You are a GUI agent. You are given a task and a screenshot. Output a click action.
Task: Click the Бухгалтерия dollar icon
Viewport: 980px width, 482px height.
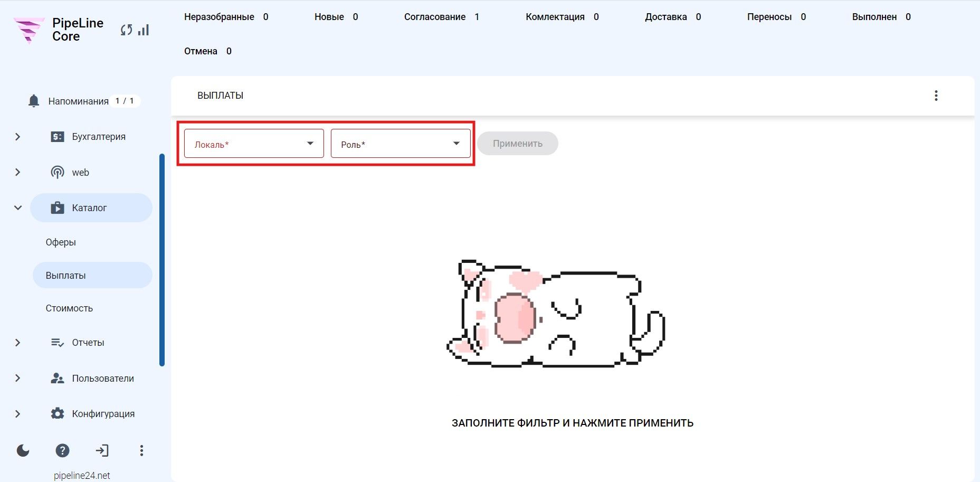[x=58, y=137]
